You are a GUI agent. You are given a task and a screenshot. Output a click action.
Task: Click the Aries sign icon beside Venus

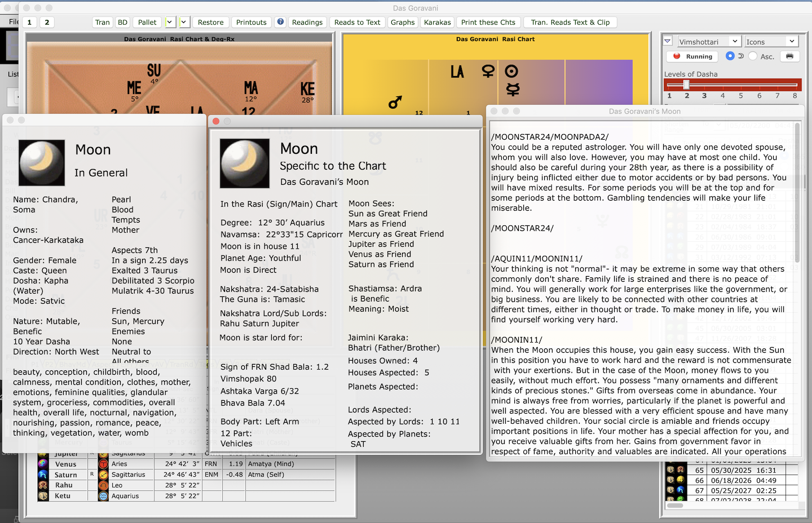tap(103, 464)
